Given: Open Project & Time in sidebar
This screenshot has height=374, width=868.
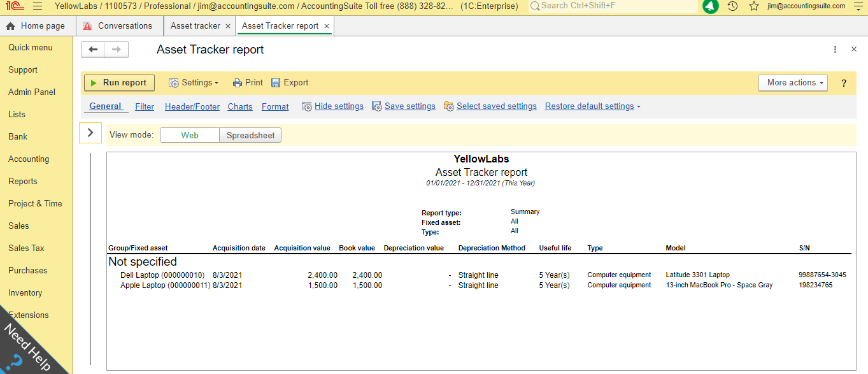Looking at the screenshot, I should [35, 203].
